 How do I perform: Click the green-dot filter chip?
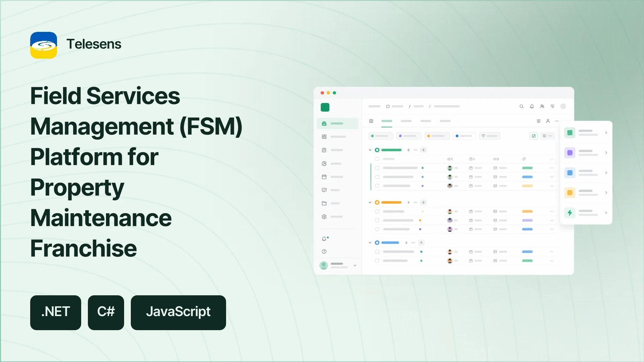click(380, 136)
